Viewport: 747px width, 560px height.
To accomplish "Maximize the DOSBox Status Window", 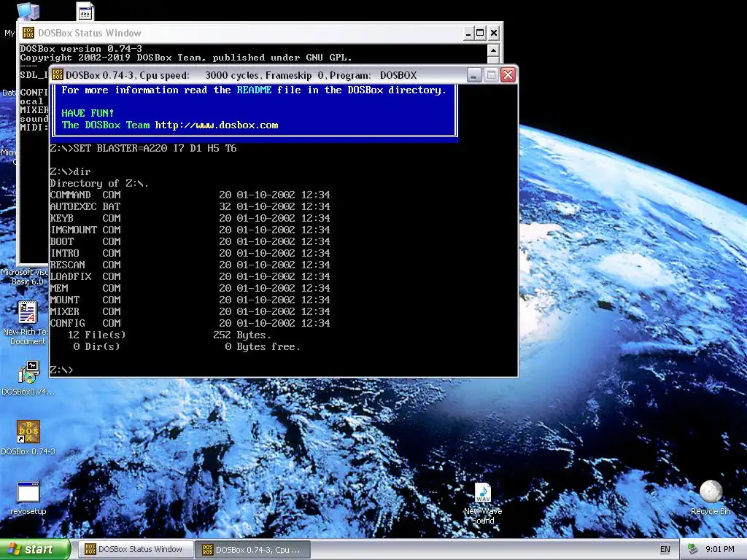I will [x=481, y=33].
